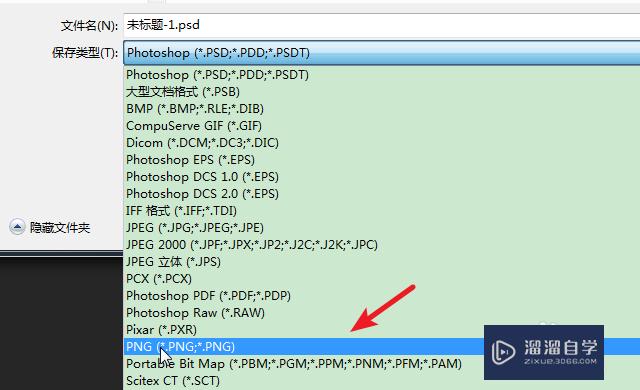Open the save type combo box
The image size is (640, 390).
(x=382, y=53)
